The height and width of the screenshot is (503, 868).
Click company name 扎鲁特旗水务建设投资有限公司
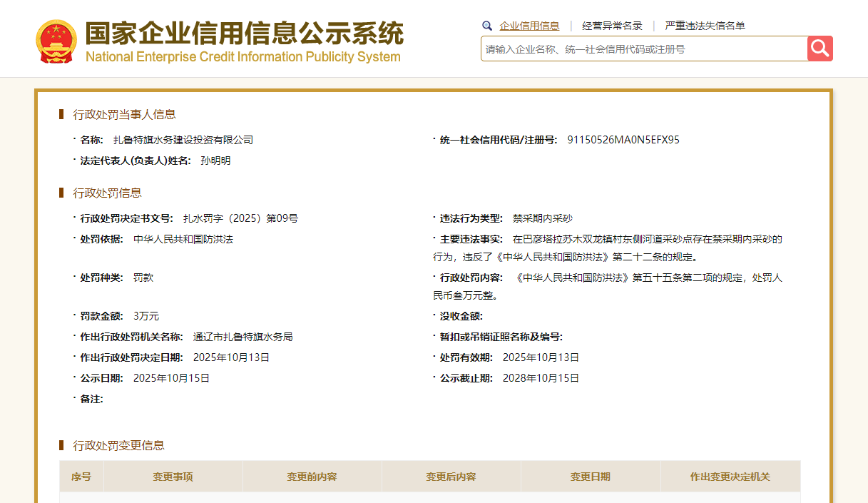click(x=183, y=140)
